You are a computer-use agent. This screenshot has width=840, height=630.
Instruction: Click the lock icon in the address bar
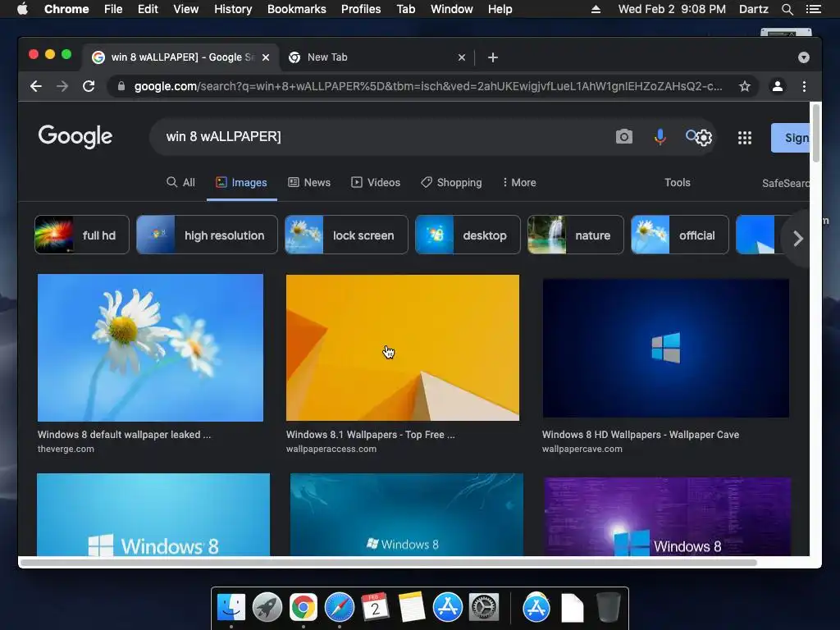click(x=121, y=86)
